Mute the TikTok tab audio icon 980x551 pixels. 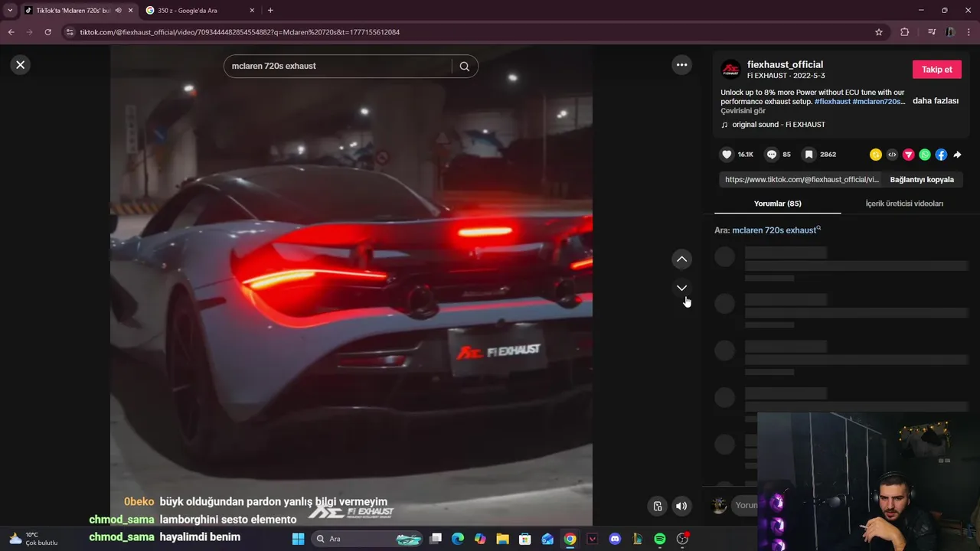[x=118, y=11]
